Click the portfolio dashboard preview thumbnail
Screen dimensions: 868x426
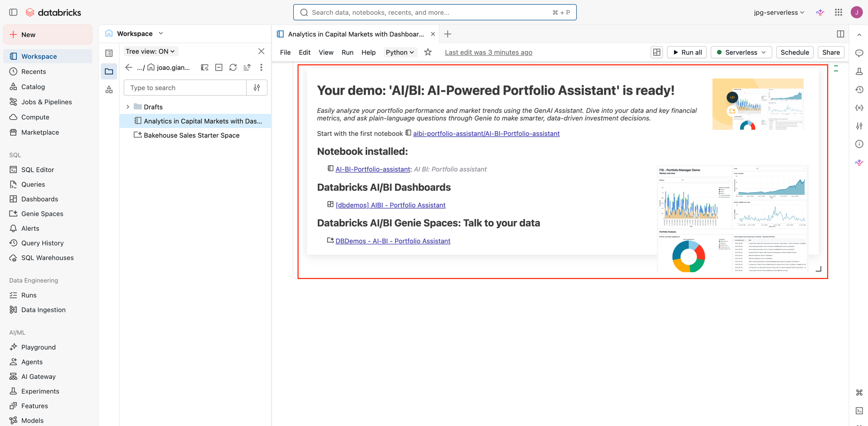[x=733, y=219]
